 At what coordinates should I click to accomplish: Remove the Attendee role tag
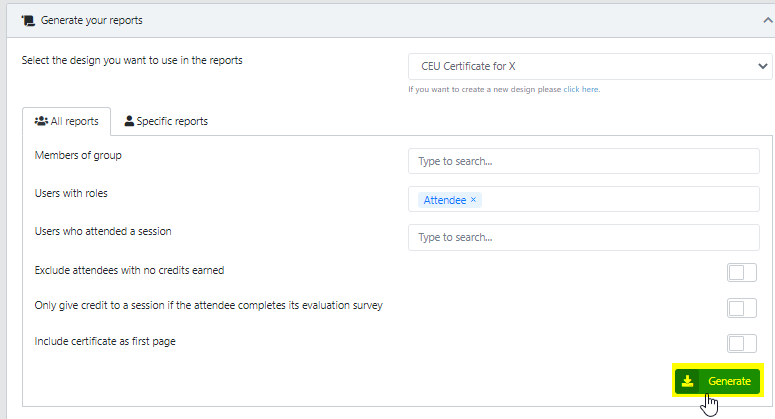tap(474, 200)
